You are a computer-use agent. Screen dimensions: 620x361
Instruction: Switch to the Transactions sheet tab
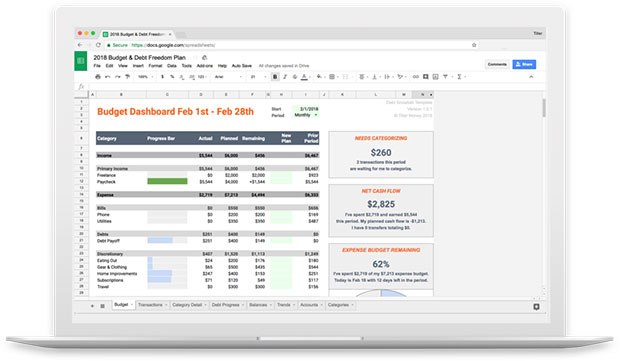click(151, 305)
